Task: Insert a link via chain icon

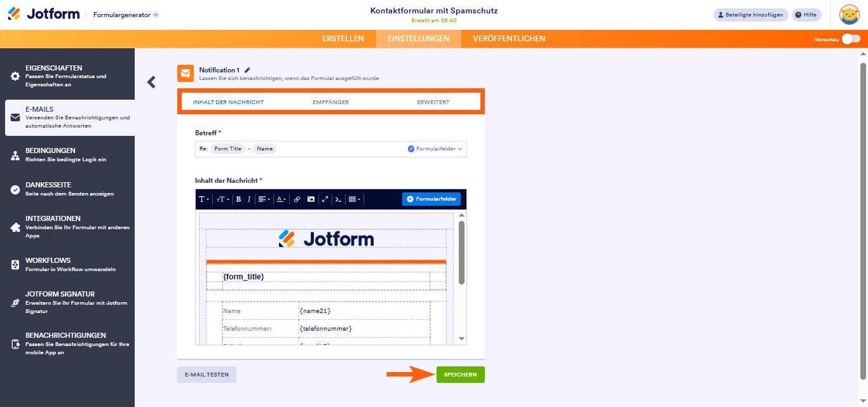Action: pos(297,199)
